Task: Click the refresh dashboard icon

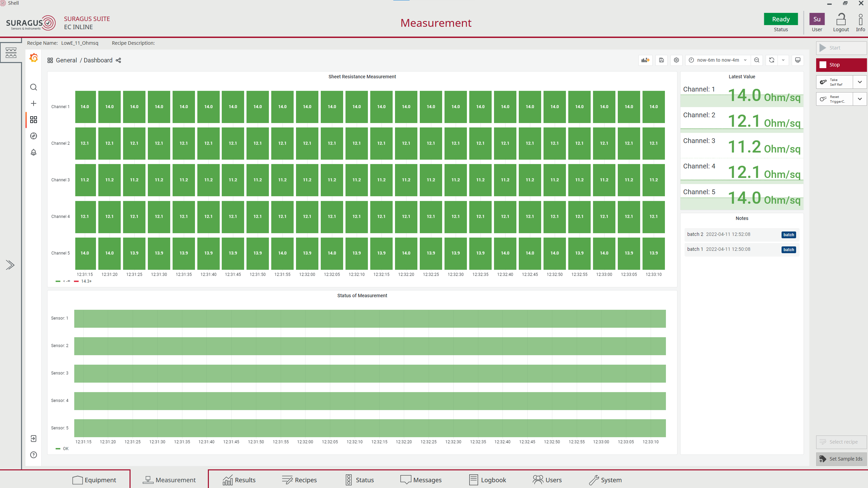Action: (771, 60)
